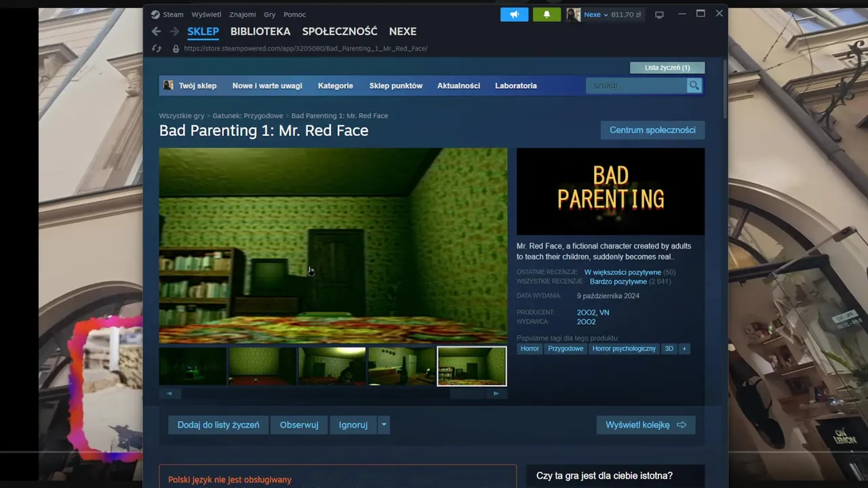Viewport: 868px width, 488px height.
Task: Click the Ignoruj button
Action: tap(353, 425)
